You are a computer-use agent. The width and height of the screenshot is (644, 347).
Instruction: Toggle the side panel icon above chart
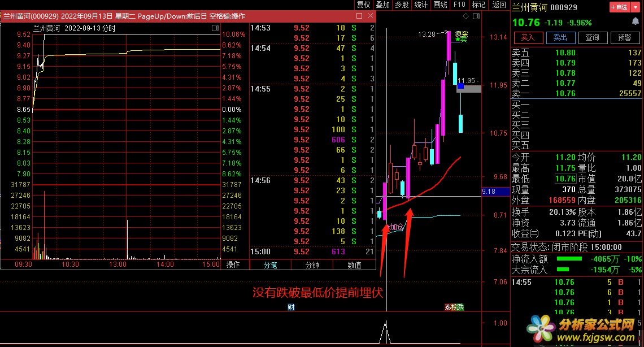click(476, 16)
